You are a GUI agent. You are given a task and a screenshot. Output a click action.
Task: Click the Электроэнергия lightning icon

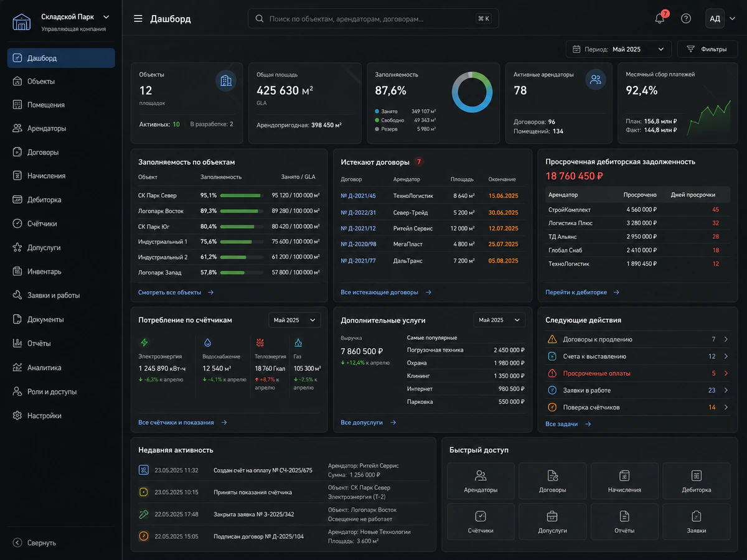144,342
